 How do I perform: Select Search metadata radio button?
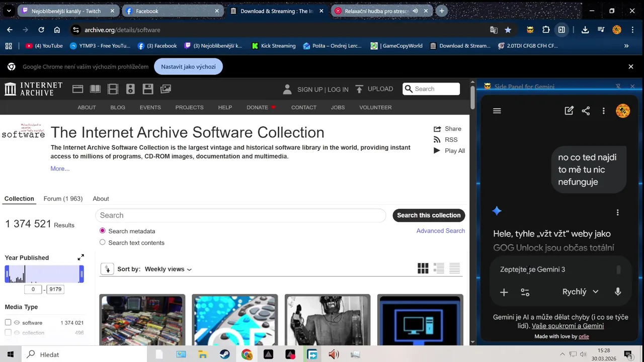[102, 231]
